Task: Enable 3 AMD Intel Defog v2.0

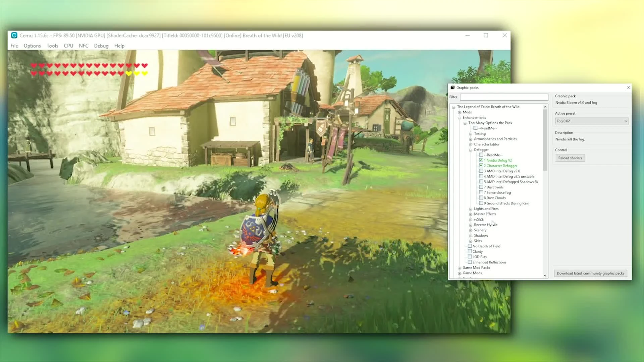Action: click(x=481, y=171)
